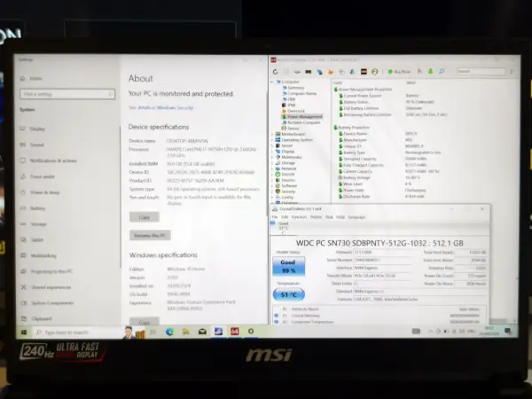Image resolution: width=532 pixels, height=399 pixels.
Task: Click Copy under Device specifications
Action: [x=145, y=217]
